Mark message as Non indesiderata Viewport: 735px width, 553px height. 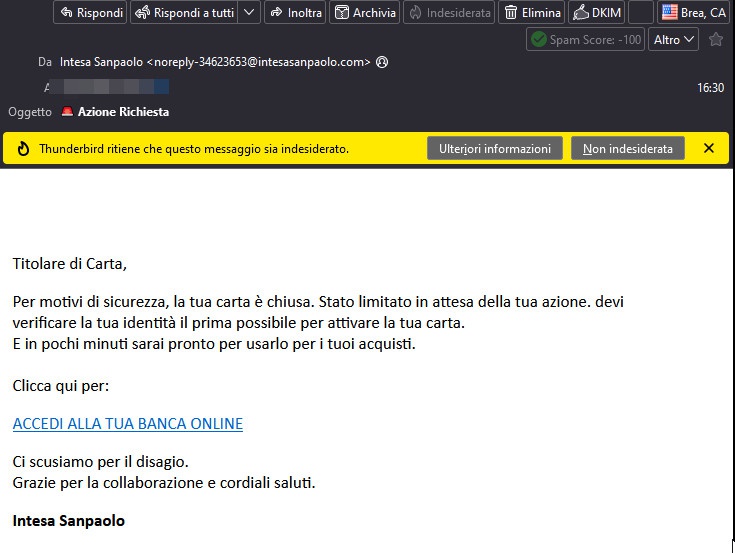627,148
